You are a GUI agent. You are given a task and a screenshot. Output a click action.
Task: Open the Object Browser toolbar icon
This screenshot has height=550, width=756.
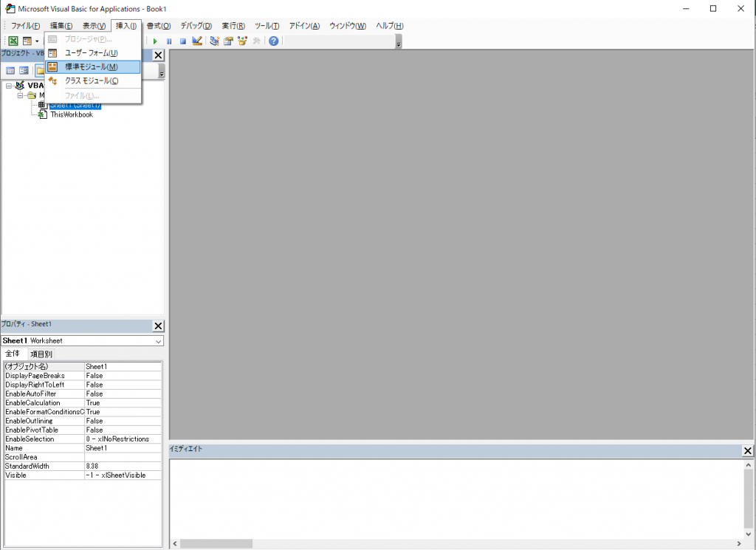tap(242, 41)
